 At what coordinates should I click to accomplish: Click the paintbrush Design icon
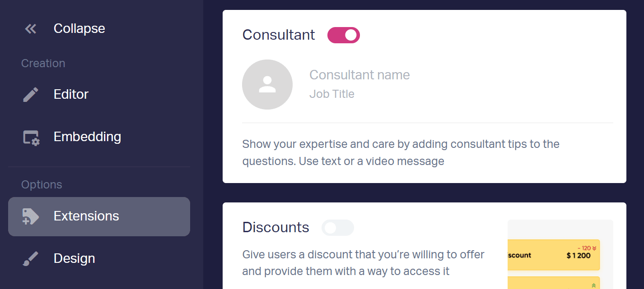(x=31, y=259)
